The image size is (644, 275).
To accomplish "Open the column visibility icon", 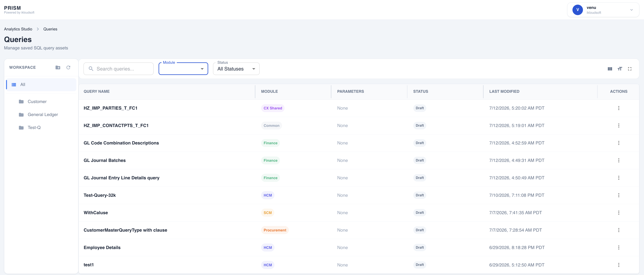I will [x=610, y=69].
